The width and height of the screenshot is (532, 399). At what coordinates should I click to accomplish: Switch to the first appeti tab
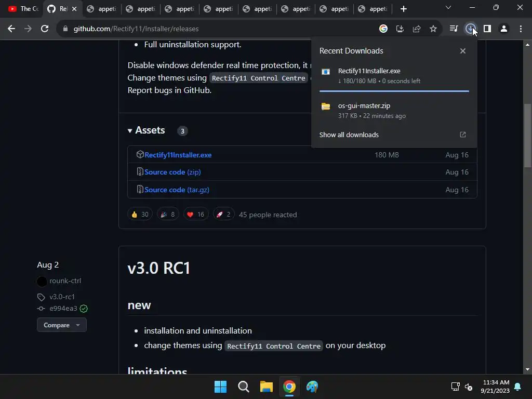101,9
